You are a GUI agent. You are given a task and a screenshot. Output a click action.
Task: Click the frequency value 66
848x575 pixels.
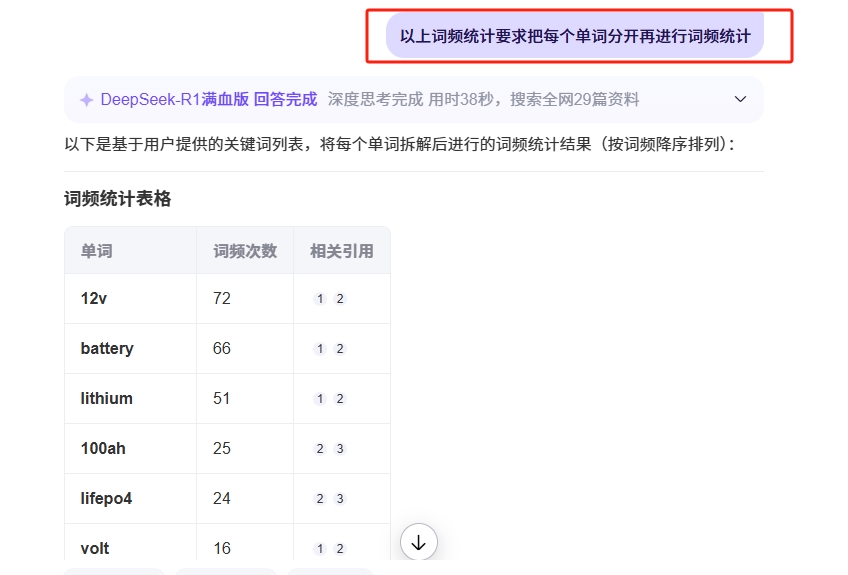(x=222, y=348)
